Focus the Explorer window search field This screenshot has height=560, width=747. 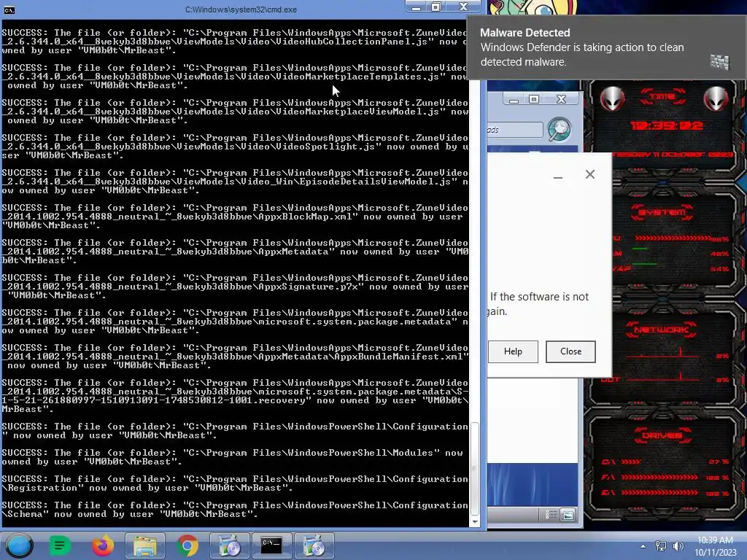[514, 130]
